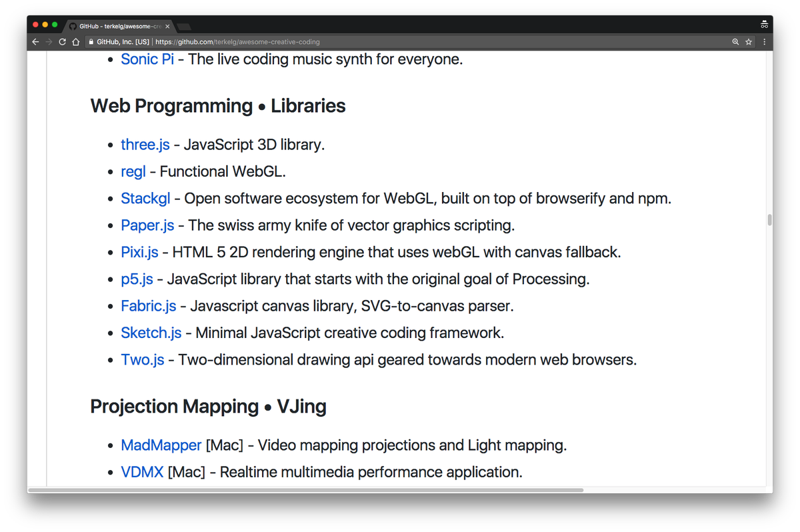This screenshot has height=532, width=800.
Task: Focus the address bar URL
Action: point(237,41)
